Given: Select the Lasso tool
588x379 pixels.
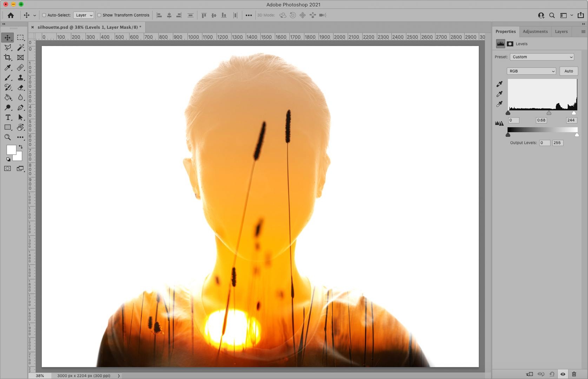Looking at the screenshot, I should [7, 47].
